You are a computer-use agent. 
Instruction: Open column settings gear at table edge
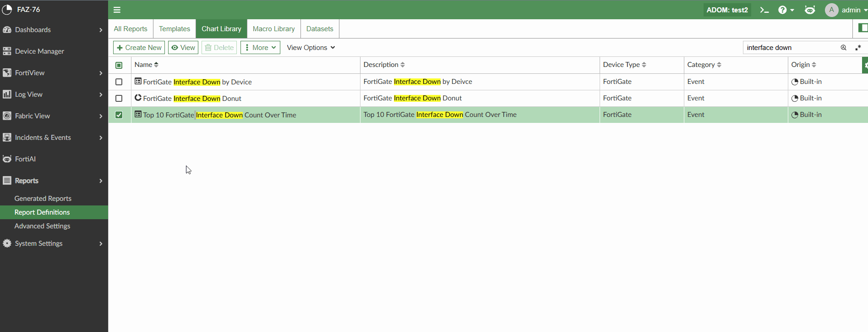(865, 65)
